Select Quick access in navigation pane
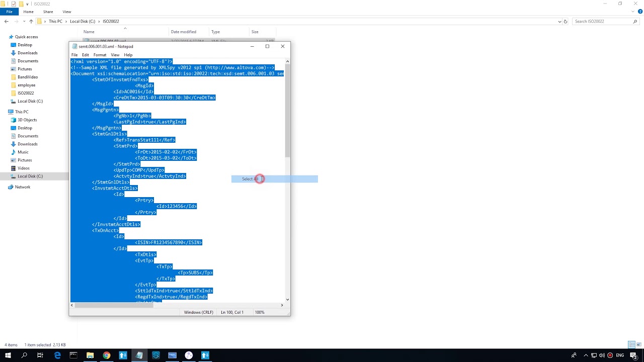Image resolution: width=644 pixels, height=362 pixels. click(26, 37)
